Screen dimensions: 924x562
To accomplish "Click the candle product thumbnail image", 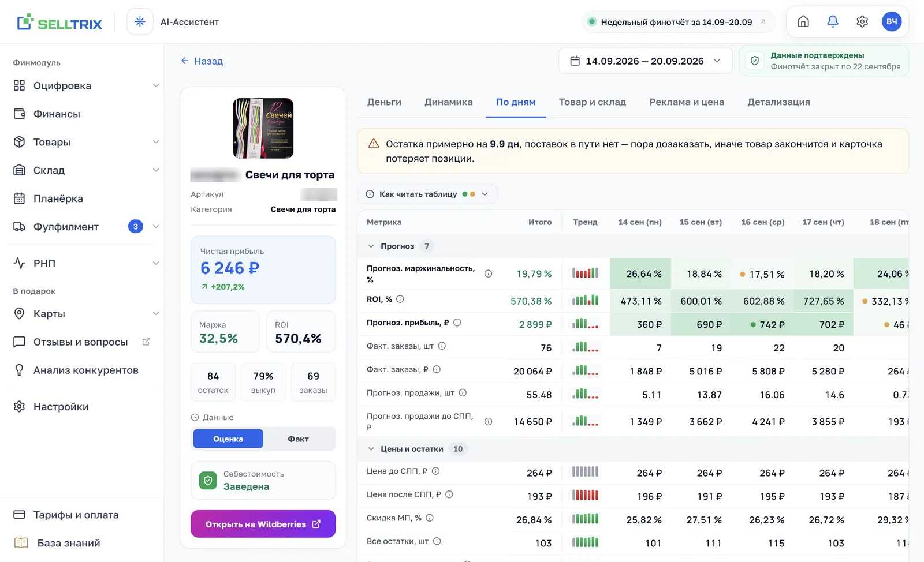I will coord(263,128).
